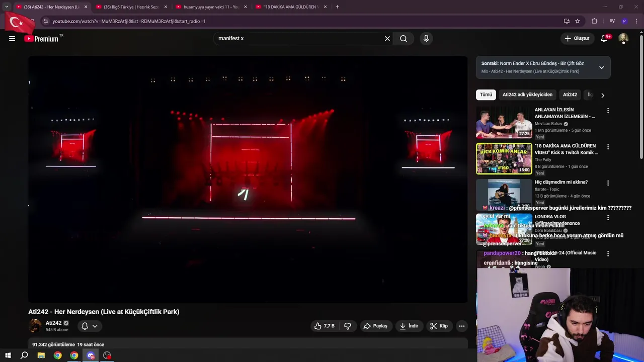The image size is (644, 362).
Task: Open the video description box with view count
Action: pyautogui.click(x=248, y=344)
